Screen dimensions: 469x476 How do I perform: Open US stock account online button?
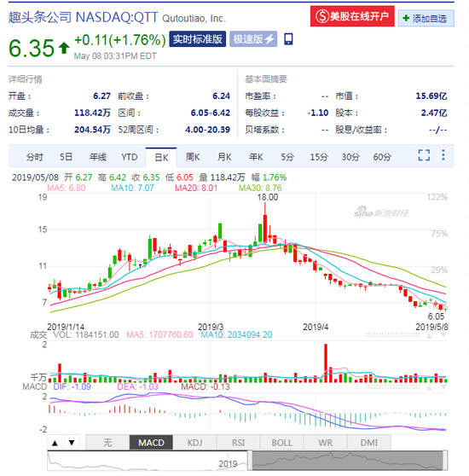(x=352, y=16)
